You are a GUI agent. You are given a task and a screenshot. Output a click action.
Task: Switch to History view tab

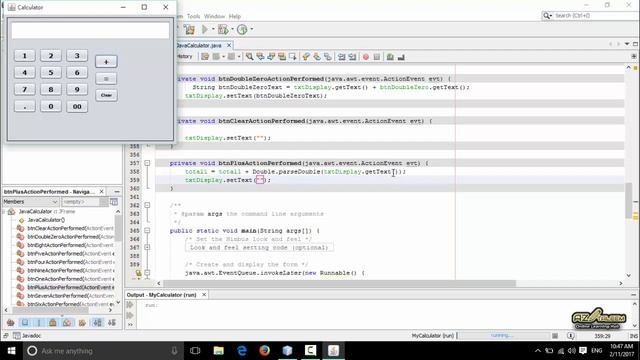coord(185,57)
